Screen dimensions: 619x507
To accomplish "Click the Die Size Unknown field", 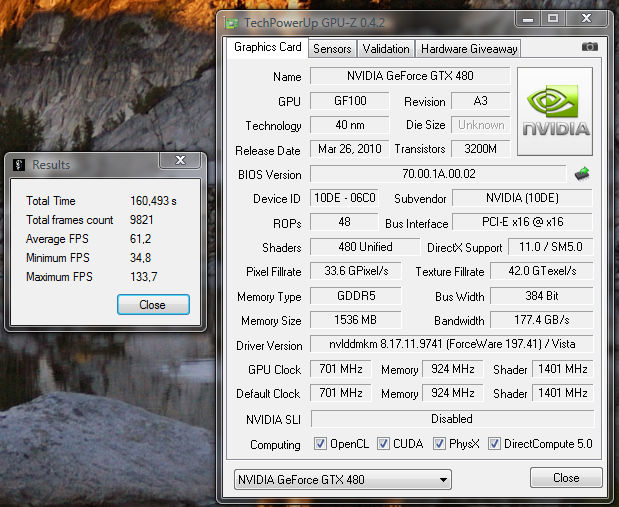I will 480,125.
